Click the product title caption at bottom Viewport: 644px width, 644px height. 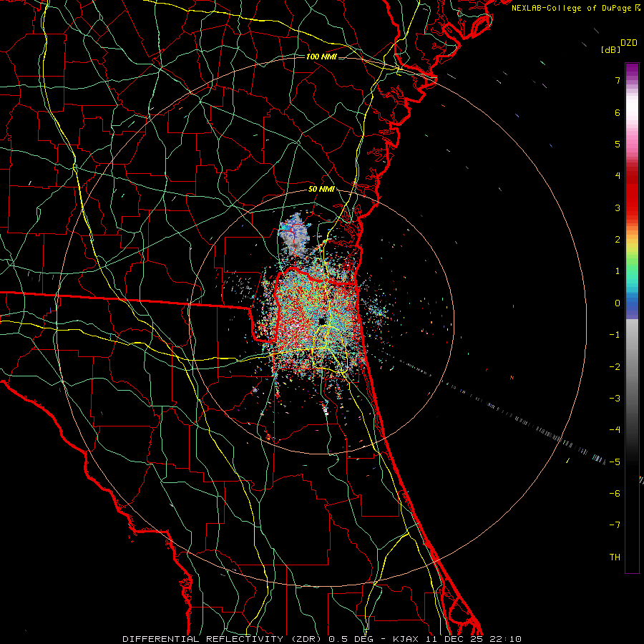[322, 639]
